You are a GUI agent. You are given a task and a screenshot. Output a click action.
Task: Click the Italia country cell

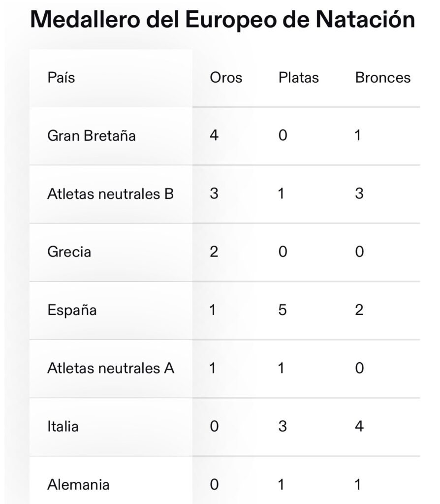(63, 427)
